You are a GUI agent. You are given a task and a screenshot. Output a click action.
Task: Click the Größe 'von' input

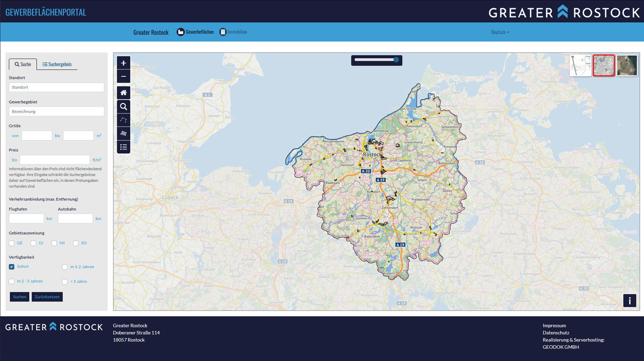(37, 136)
